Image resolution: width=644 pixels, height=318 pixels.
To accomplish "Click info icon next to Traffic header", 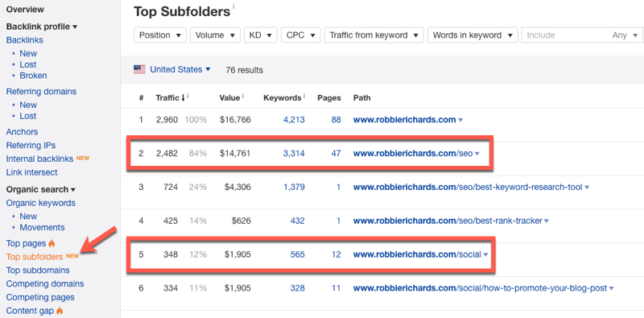I will click(x=188, y=97).
